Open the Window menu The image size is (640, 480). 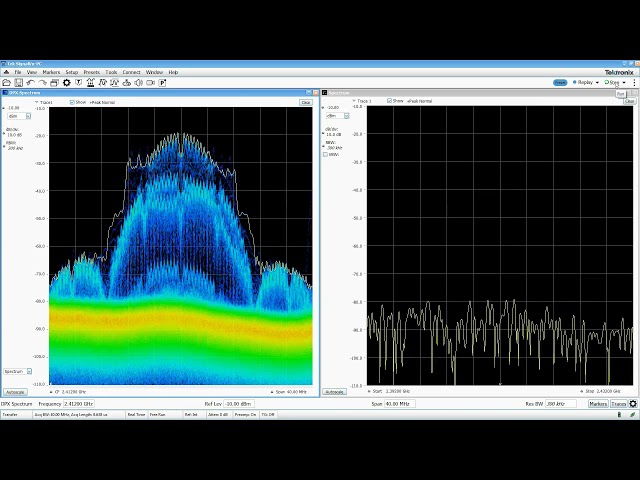[x=154, y=72]
